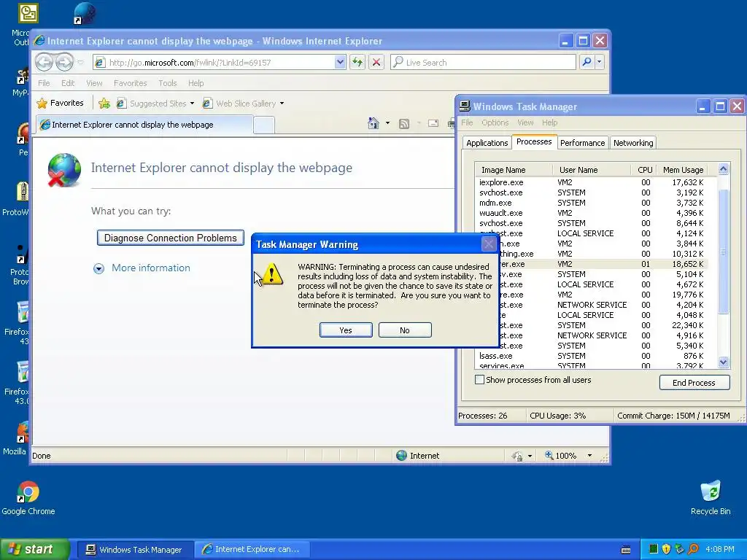Image resolution: width=747 pixels, height=560 pixels.
Task: Click No in Task Manager Warning
Action: (405, 330)
